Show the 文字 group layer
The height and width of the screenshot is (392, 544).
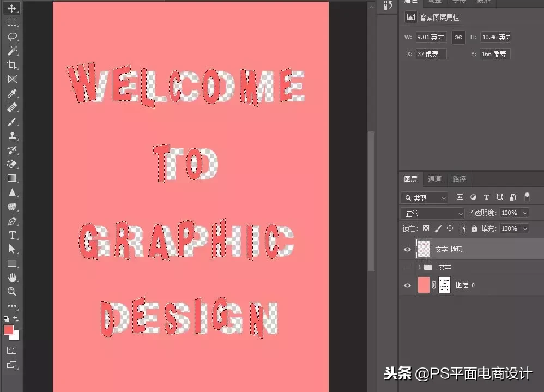[407, 267]
